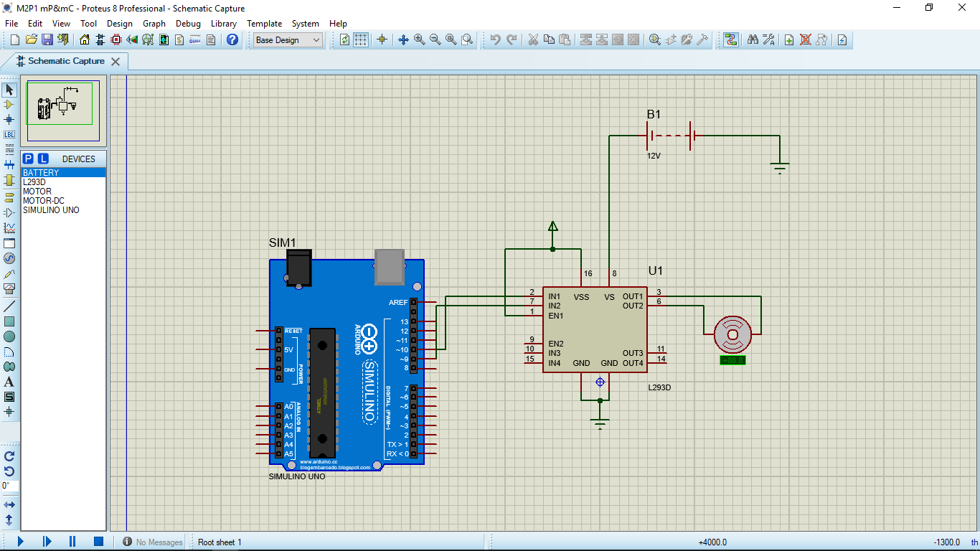Click the Pan/center view blue arrows icon
The image size is (980, 551).
tap(403, 40)
